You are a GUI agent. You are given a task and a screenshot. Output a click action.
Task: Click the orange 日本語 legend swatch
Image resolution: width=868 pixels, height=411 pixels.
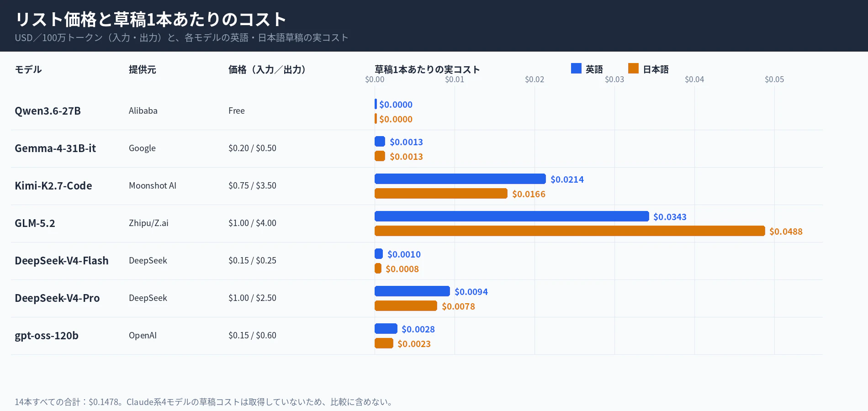click(633, 68)
